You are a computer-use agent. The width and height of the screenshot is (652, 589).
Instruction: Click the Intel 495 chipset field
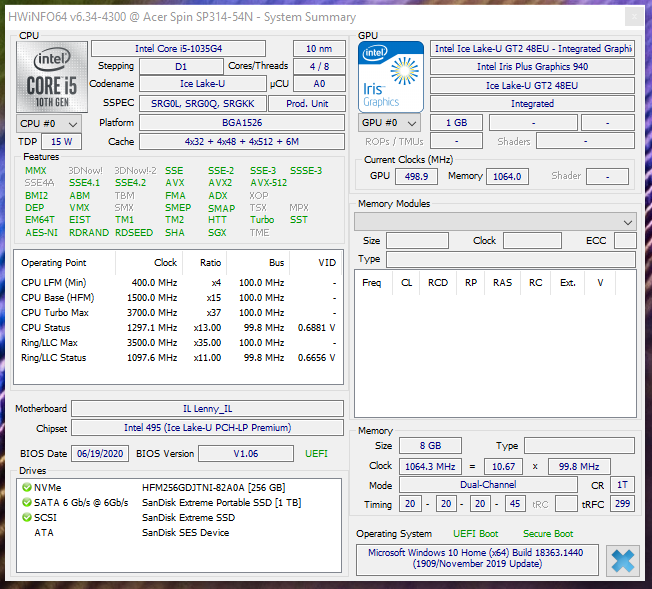(207, 428)
